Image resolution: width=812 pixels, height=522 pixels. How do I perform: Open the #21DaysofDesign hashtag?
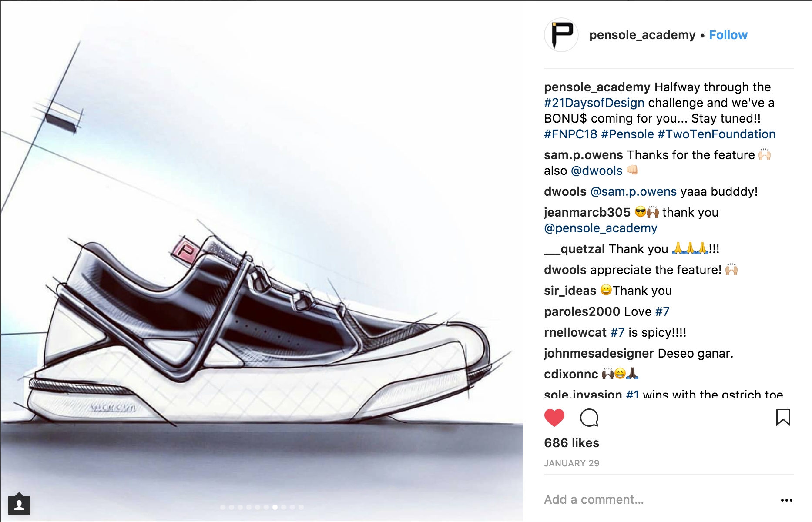tap(594, 103)
